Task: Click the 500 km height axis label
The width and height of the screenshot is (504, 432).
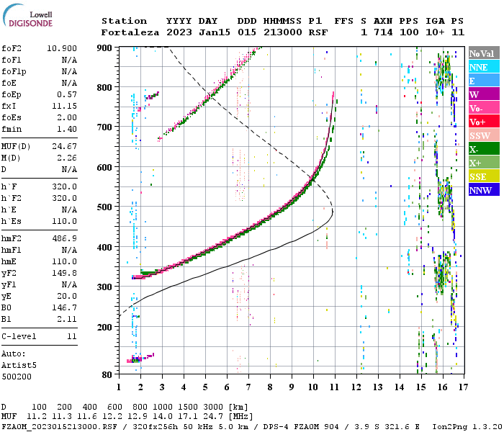Action: [104, 207]
